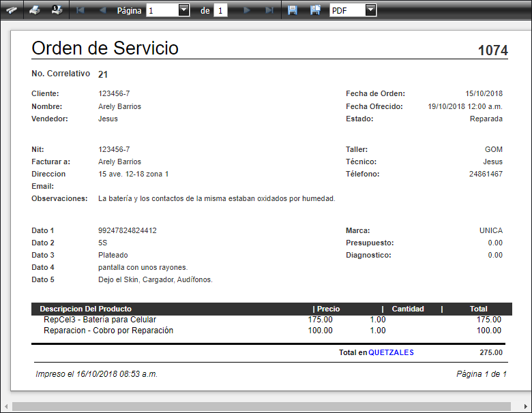Click the Vendedor value Jesus
Image resolution: width=532 pixels, height=413 pixels.
pyautogui.click(x=108, y=119)
